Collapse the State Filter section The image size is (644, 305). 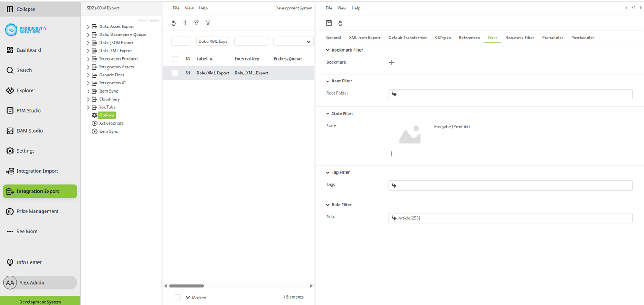click(x=327, y=113)
